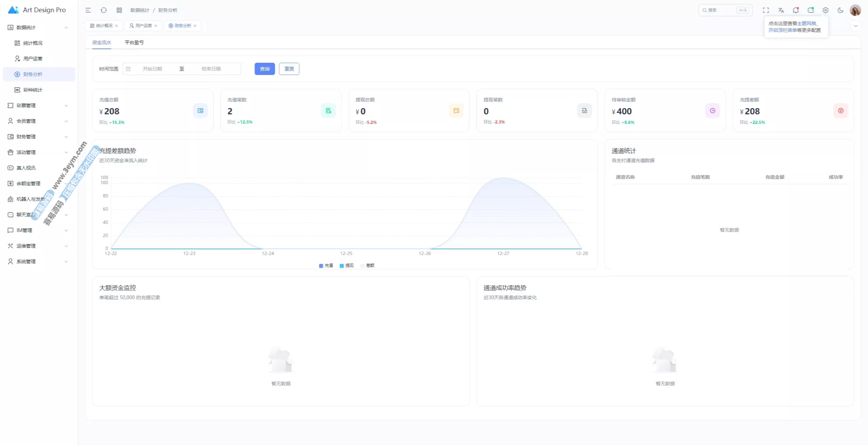
Task: Open the settings hexagon icon
Action: (826, 10)
